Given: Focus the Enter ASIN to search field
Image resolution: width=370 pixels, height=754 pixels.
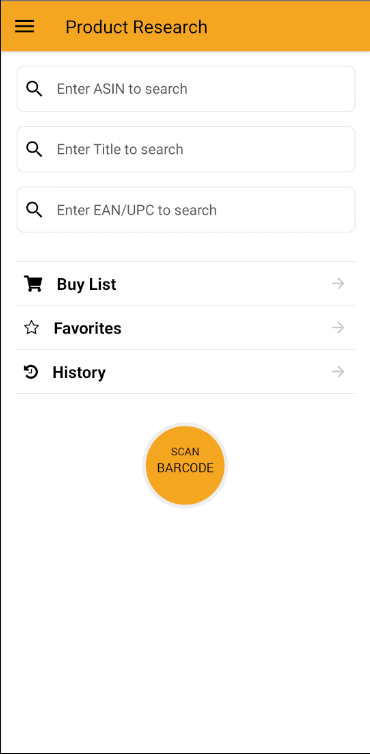Looking at the screenshot, I should click(186, 89).
